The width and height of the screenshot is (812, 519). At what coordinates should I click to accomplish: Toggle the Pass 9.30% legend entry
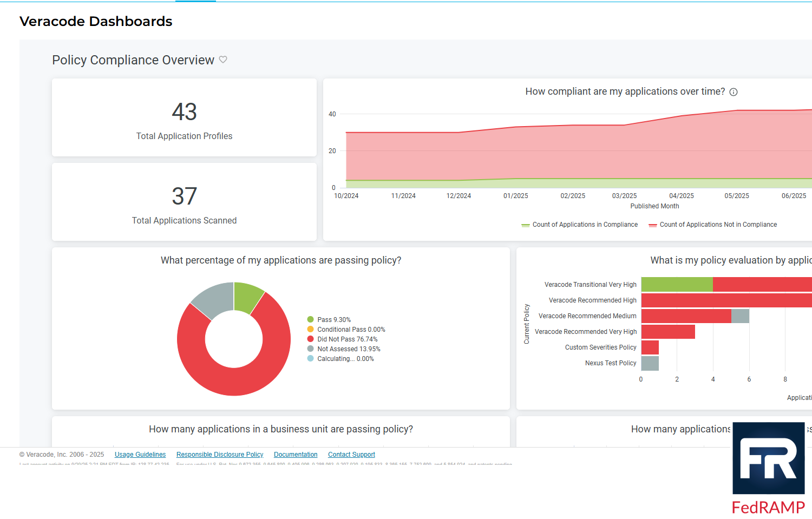coord(333,320)
